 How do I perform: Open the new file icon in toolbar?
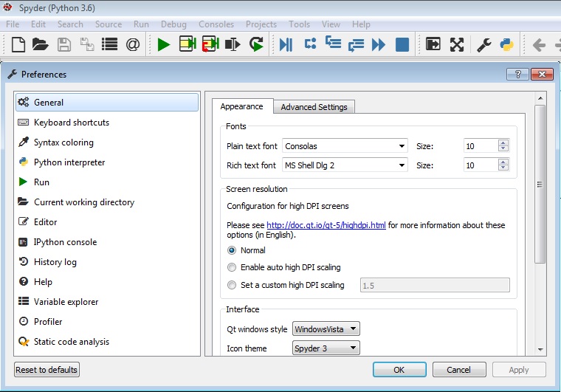pos(18,45)
